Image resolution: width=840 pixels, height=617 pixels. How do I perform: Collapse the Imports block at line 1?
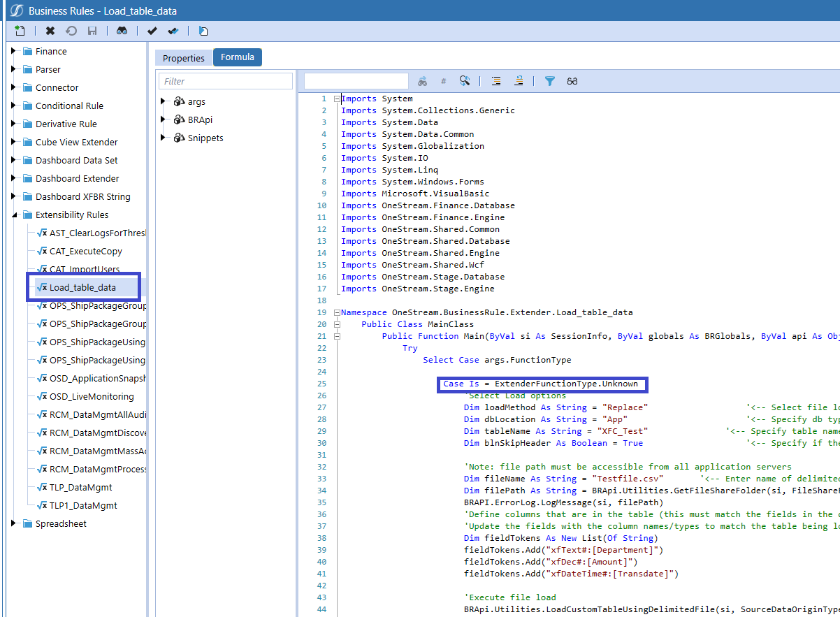point(336,99)
